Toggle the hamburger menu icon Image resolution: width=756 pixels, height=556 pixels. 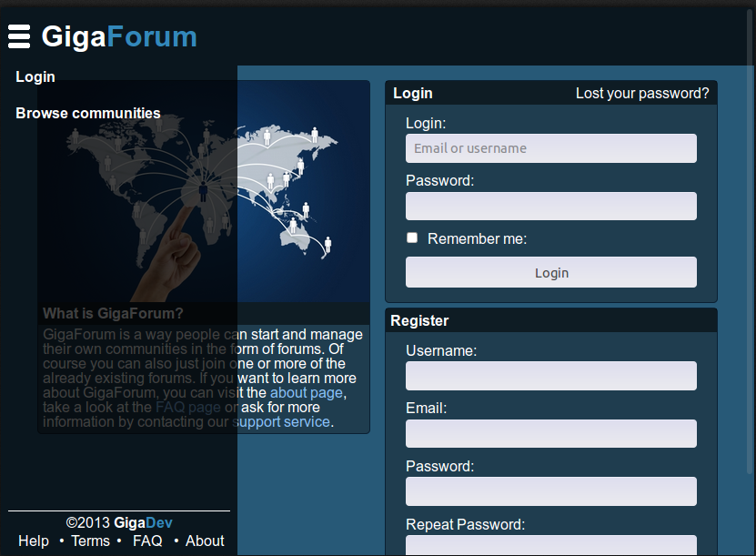[19, 36]
